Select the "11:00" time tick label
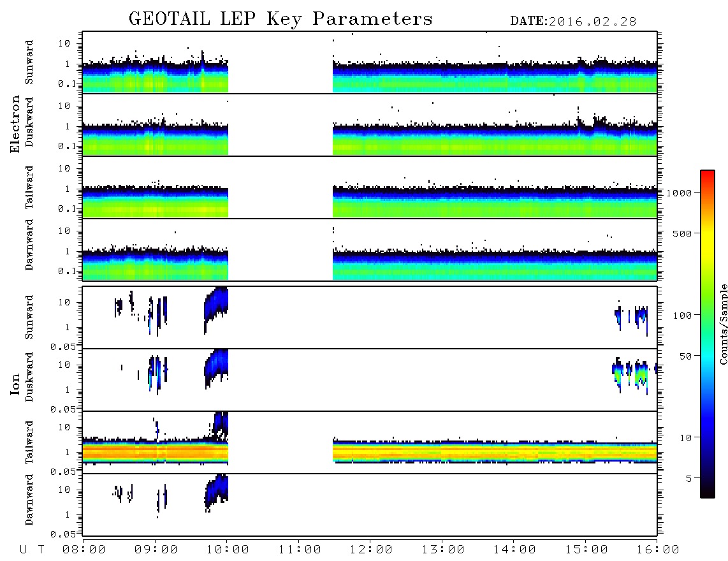Image resolution: width=728 pixels, height=561 pixels. 300,550
